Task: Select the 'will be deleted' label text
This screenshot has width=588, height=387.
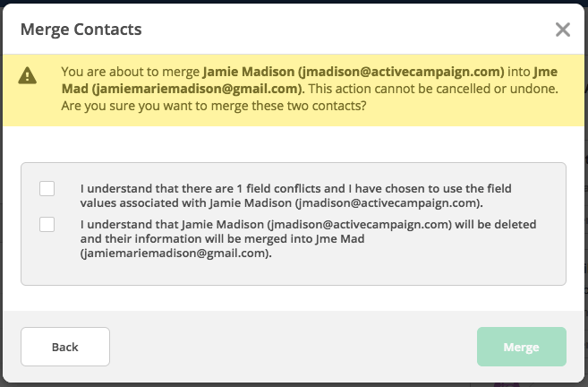Action: click(308, 238)
